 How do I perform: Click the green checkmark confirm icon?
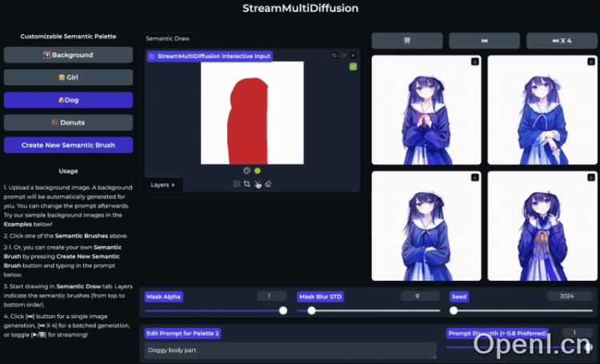tap(353, 66)
